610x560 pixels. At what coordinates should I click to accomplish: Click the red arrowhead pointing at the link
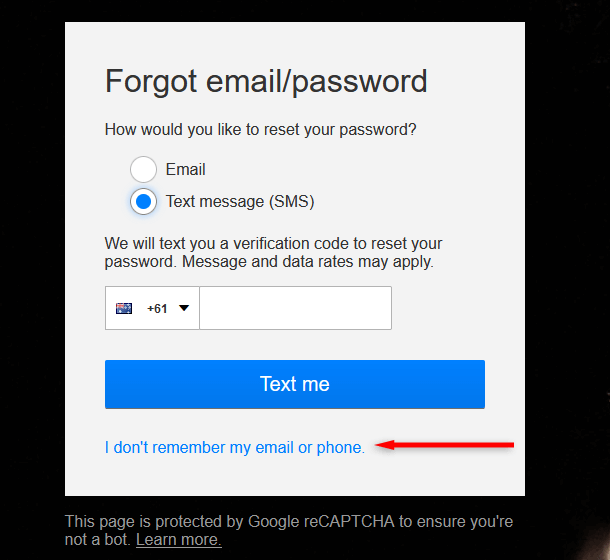(x=385, y=446)
